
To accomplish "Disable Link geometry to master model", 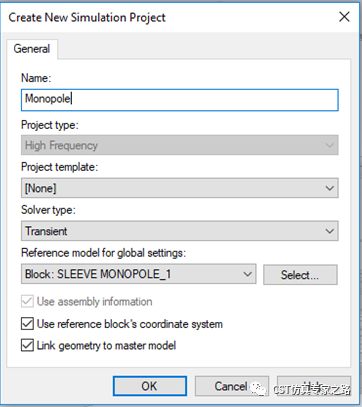I will (x=27, y=345).
